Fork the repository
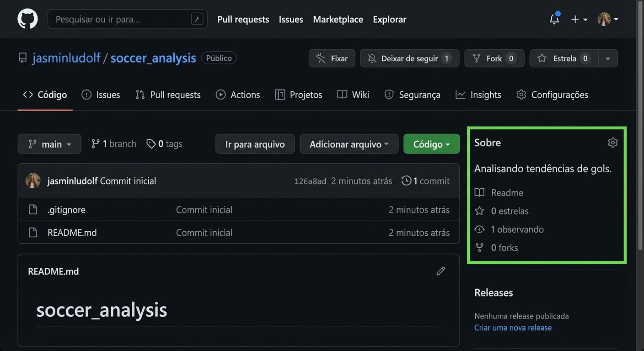The height and width of the screenshot is (351, 644). [494, 58]
